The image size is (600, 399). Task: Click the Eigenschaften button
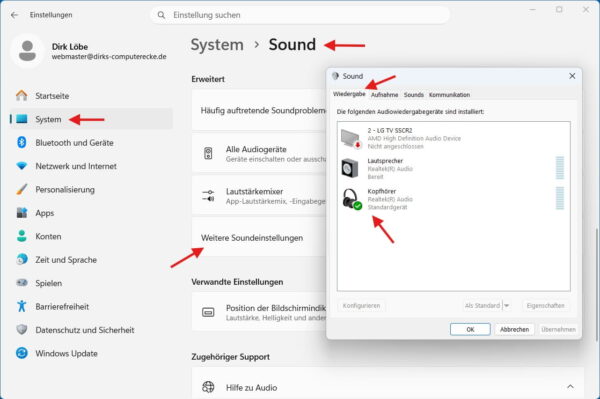(x=545, y=306)
